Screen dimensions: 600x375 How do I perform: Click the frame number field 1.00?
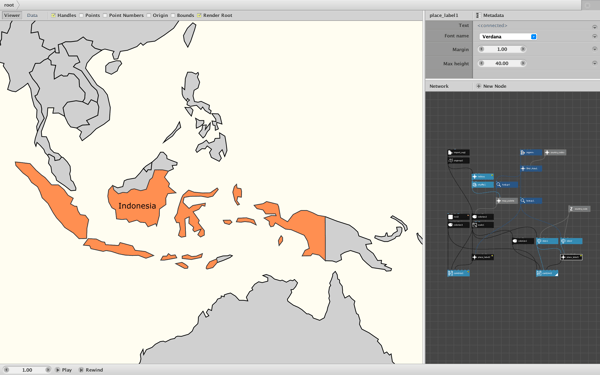point(27,370)
